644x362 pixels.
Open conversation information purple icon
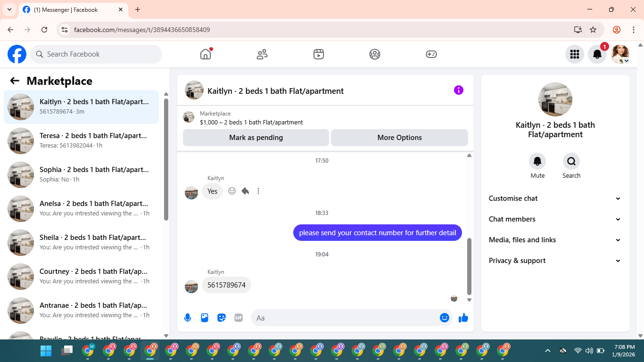pyautogui.click(x=459, y=90)
